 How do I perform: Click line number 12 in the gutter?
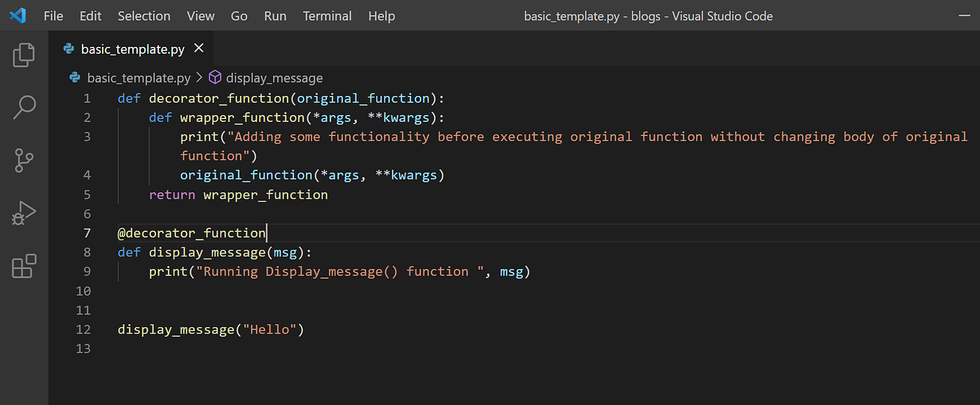click(x=83, y=329)
